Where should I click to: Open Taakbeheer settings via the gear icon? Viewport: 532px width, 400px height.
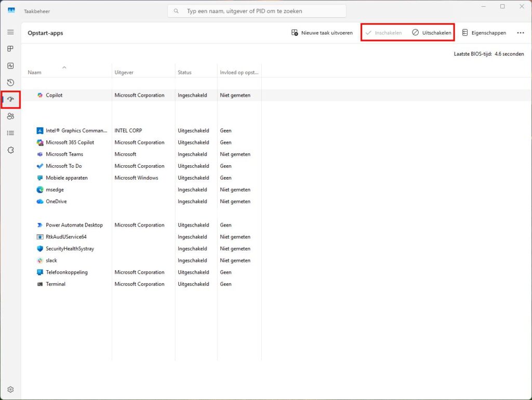pyautogui.click(x=10, y=389)
